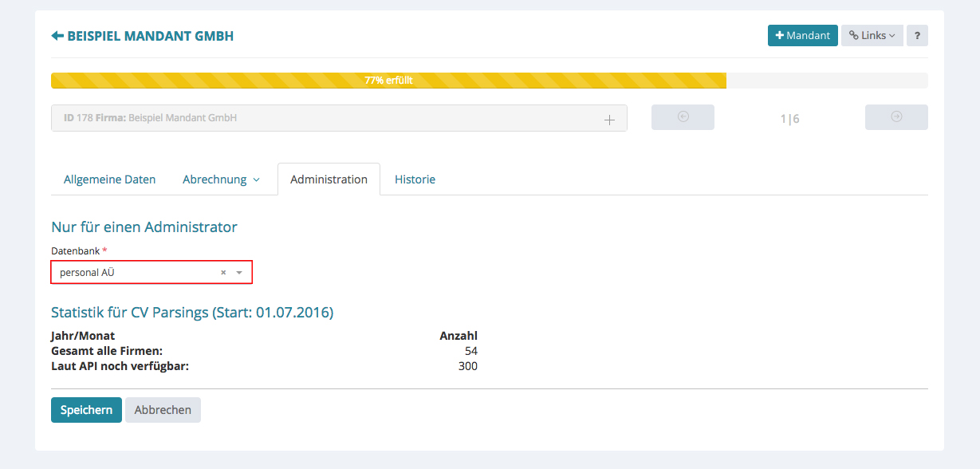
Task: Open help with the question mark button
Action: (x=917, y=36)
